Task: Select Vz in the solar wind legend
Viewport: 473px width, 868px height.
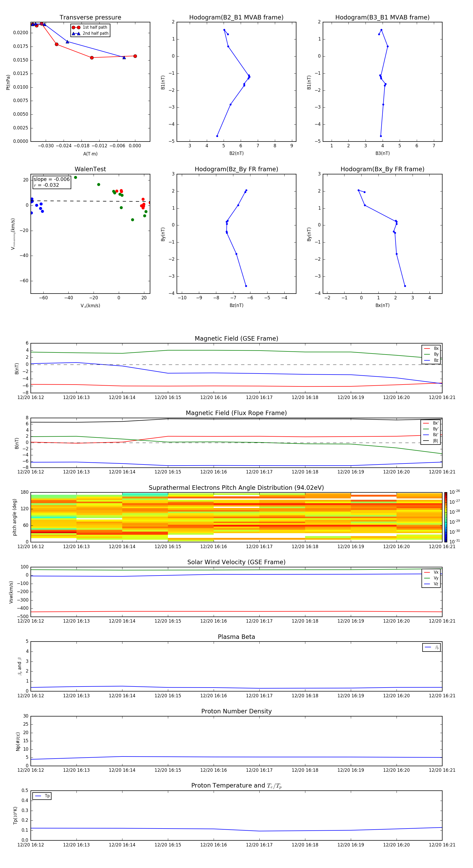Action: 431,584
